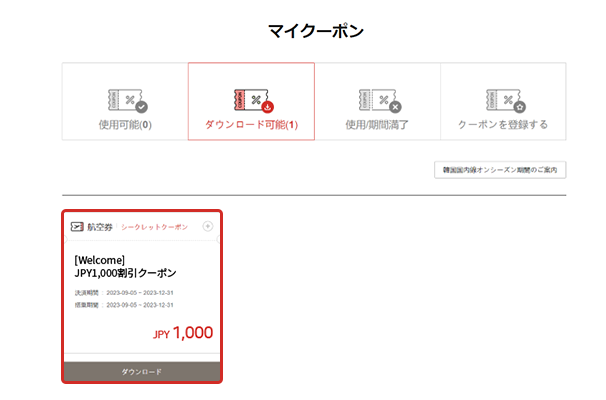Image resolution: width=606 pixels, height=400 pixels.
Task: Click the 航空券 category label
Action: pos(99,228)
